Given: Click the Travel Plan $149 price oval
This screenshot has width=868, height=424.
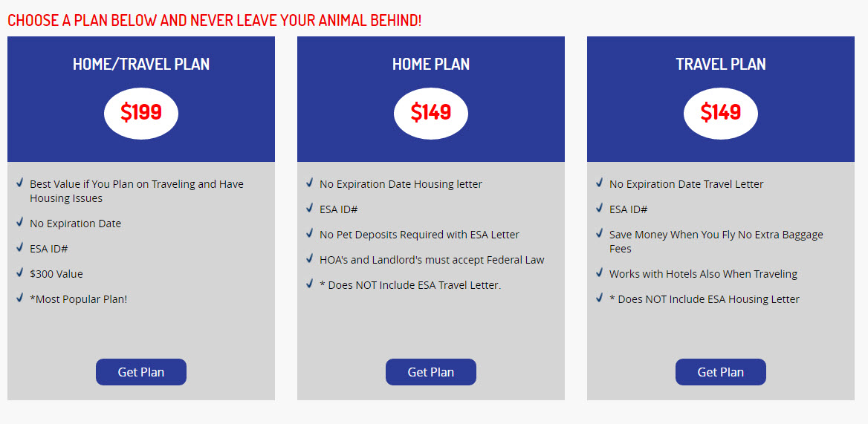Looking at the screenshot, I should click(721, 114).
